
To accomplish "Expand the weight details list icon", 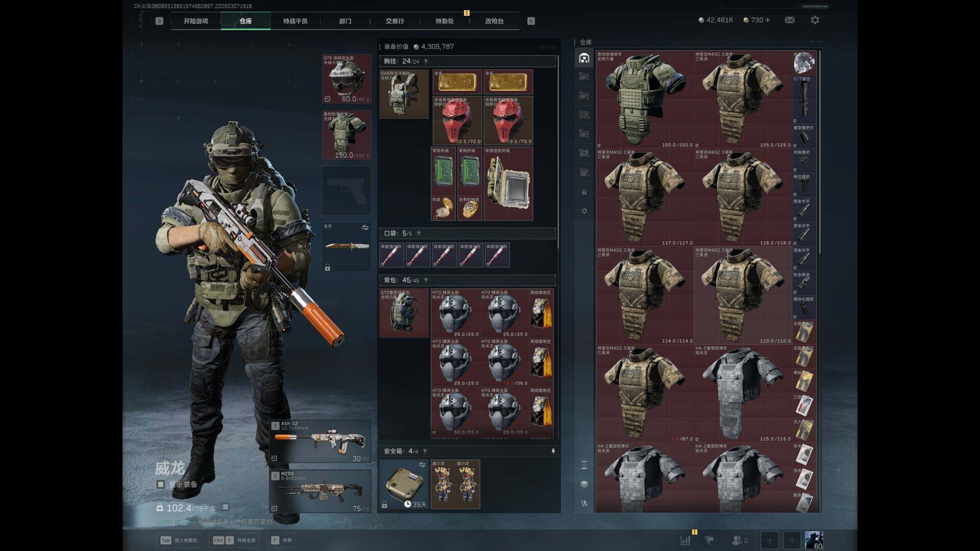I will [x=225, y=507].
